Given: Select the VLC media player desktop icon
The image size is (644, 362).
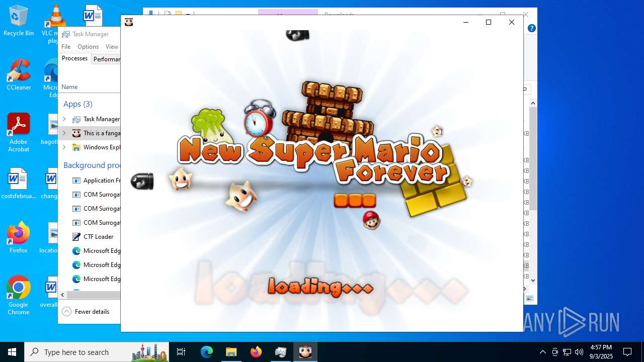Looking at the screenshot, I should point(54,23).
